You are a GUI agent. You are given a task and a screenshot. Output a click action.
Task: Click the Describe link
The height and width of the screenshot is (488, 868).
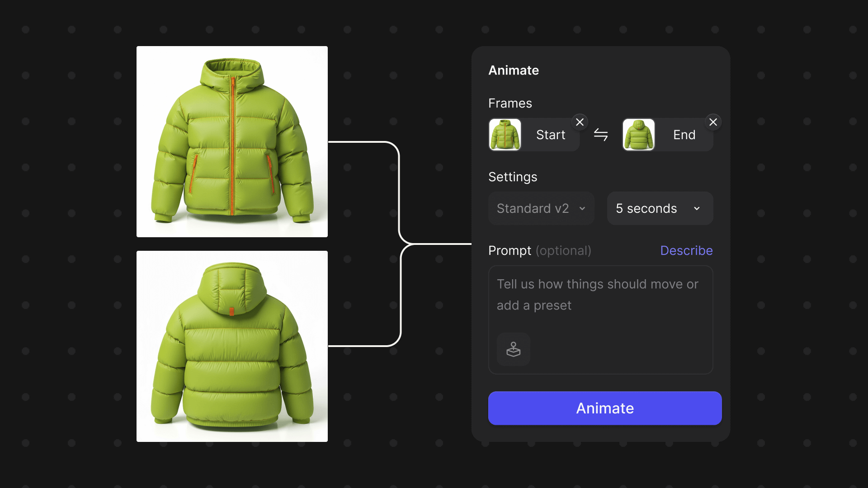tap(686, 250)
